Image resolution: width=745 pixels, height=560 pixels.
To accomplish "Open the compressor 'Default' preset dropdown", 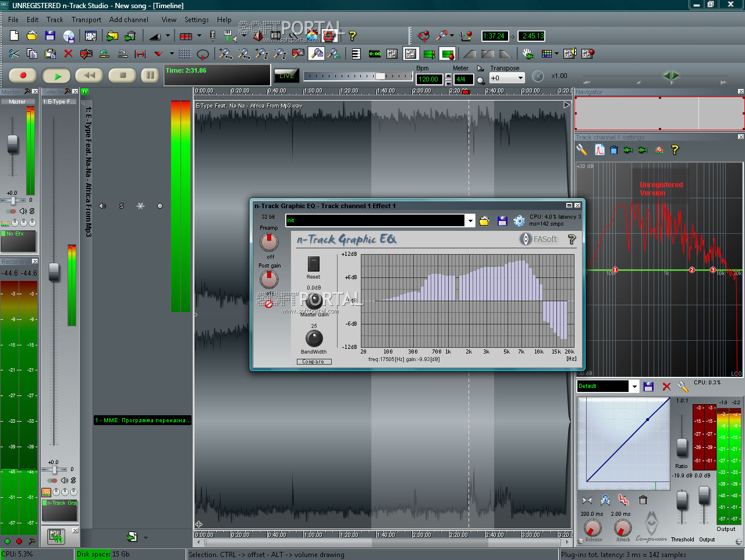I will tap(634, 387).
